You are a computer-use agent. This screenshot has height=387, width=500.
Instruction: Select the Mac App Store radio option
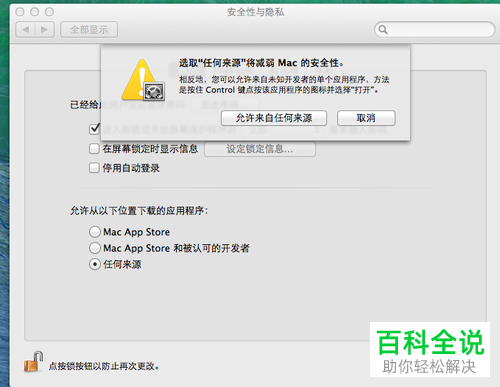(95, 232)
